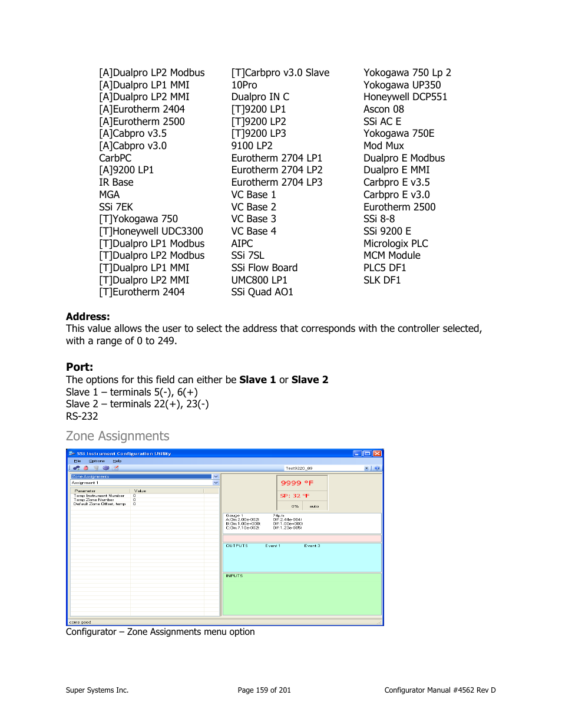Click the INPUTS label in the green panel
The width and height of the screenshot is (562, 728).
tap(234, 576)
